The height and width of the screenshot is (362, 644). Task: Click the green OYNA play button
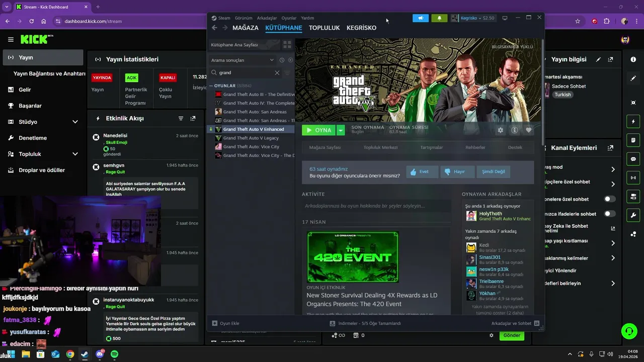pos(319,130)
